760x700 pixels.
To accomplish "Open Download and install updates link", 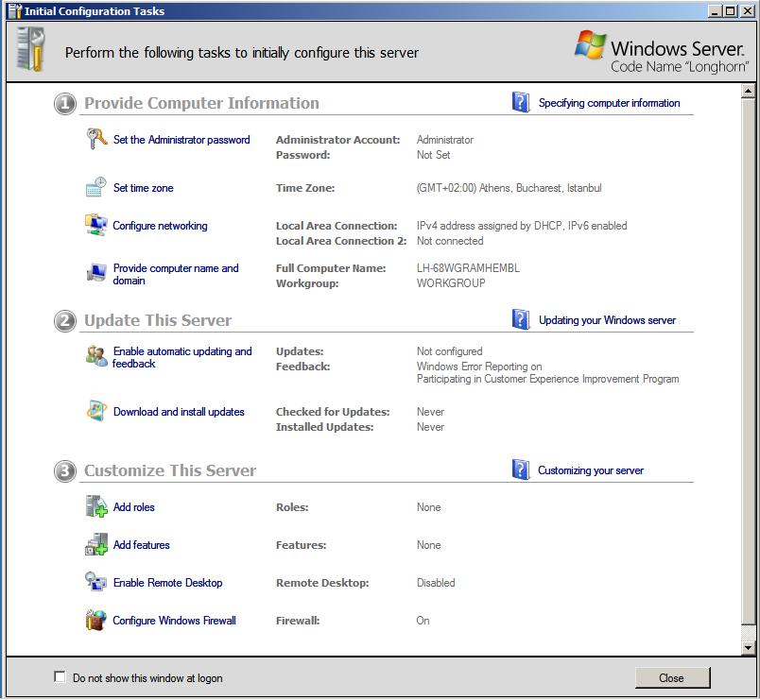I will click(179, 411).
